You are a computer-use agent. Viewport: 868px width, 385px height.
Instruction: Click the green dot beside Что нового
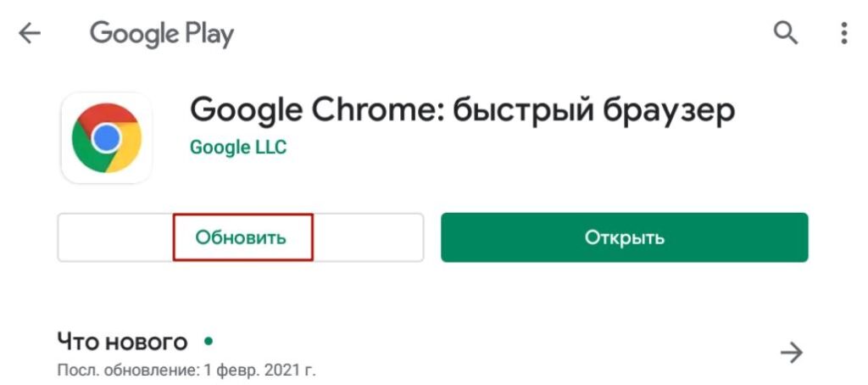point(208,341)
